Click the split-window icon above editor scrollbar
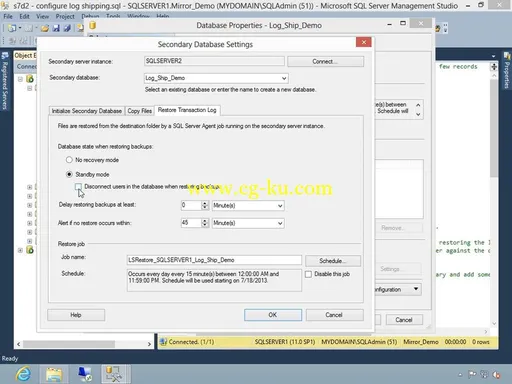 (494, 67)
